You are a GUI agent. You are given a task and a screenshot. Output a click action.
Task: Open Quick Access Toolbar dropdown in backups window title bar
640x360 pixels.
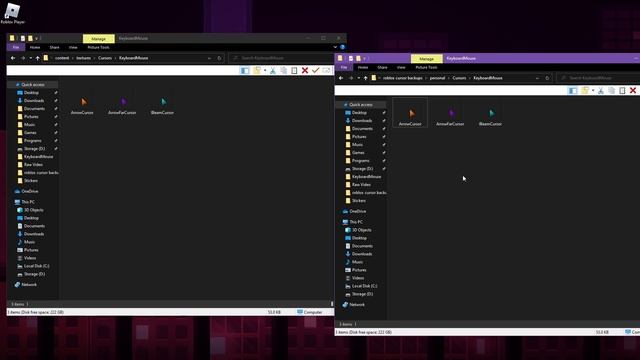[364, 58]
